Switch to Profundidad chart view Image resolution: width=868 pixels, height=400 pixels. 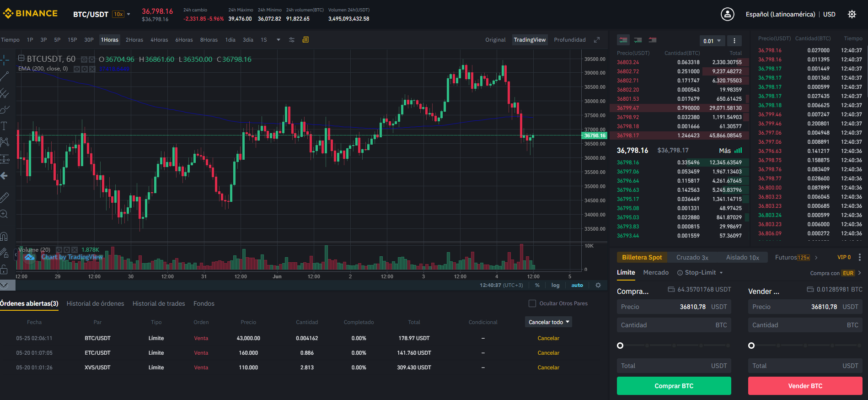pyautogui.click(x=569, y=40)
